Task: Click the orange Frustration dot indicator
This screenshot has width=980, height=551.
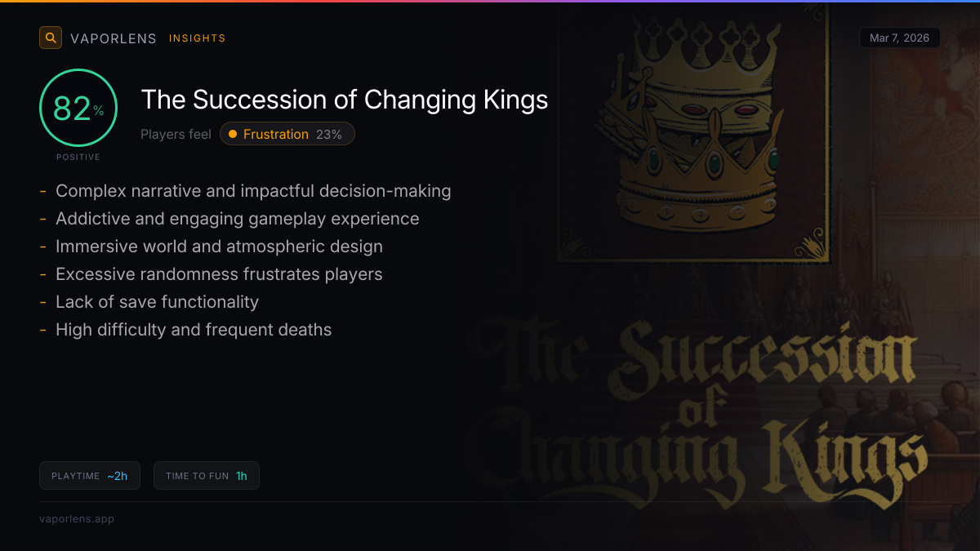Action: 233,134
